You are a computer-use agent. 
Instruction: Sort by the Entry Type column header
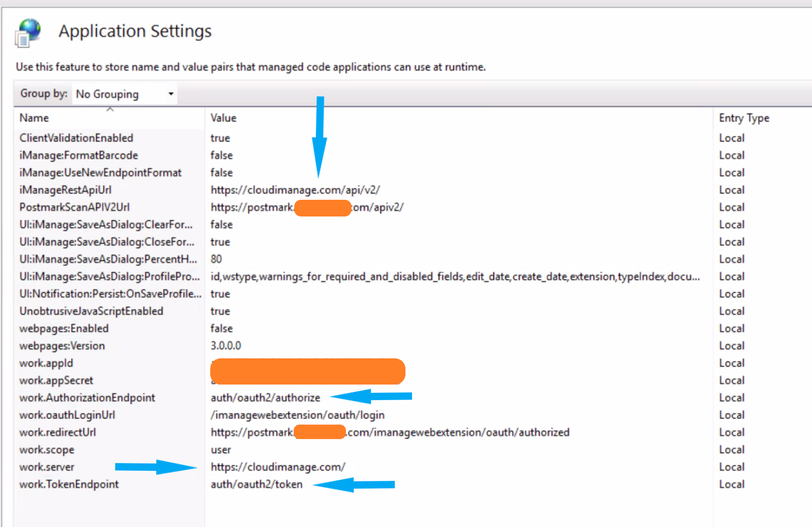tap(744, 118)
